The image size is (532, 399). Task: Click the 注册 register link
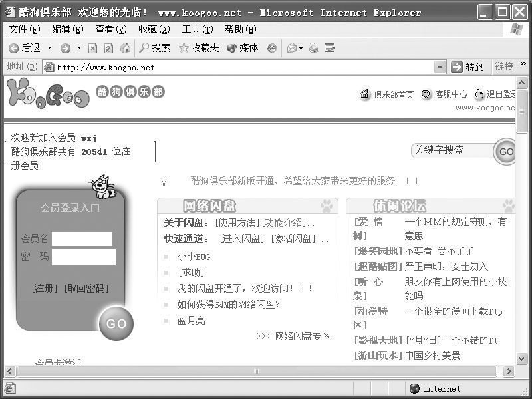click(45, 288)
